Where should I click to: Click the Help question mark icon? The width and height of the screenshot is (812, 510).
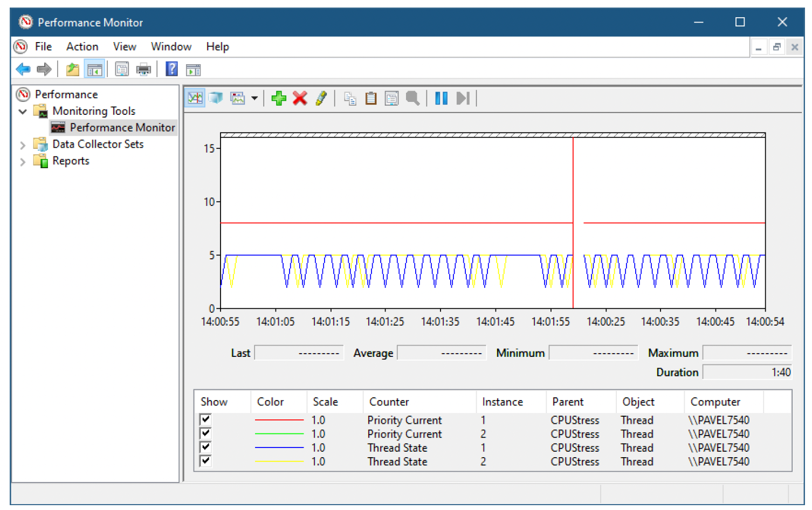(171, 69)
